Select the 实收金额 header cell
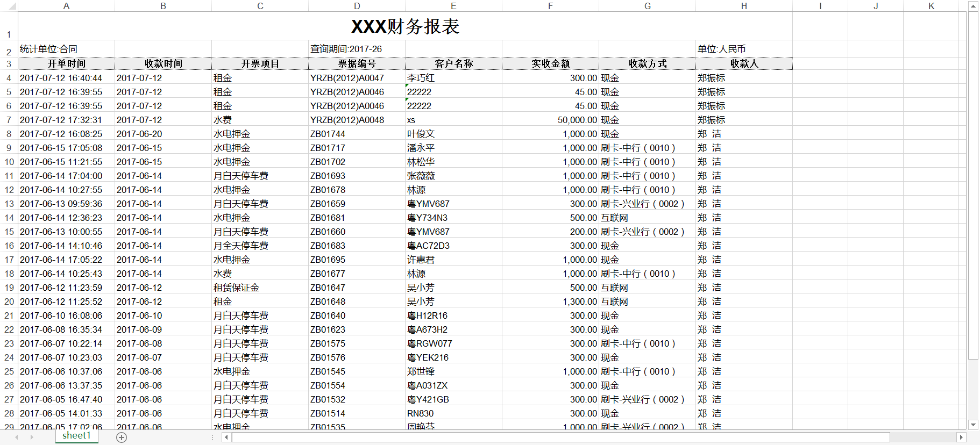The width and height of the screenshot is (980, 445). coord(550,63)
